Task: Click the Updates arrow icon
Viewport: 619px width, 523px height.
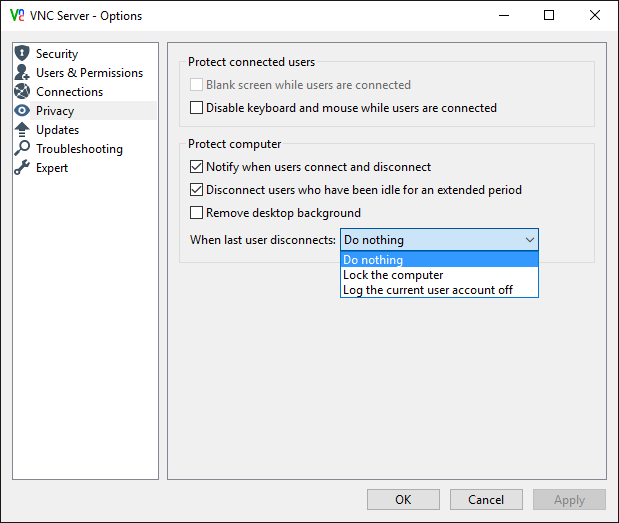Action: [22, 130]
